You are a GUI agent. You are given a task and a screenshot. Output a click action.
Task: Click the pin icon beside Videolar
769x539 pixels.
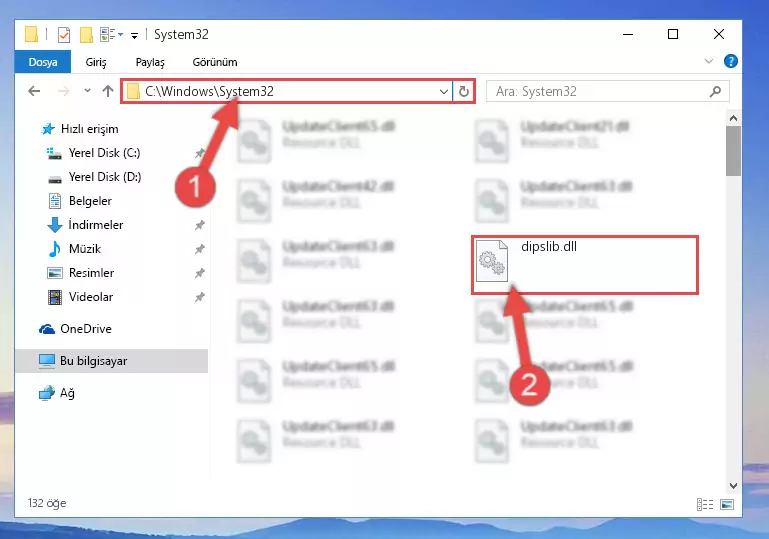200,297
